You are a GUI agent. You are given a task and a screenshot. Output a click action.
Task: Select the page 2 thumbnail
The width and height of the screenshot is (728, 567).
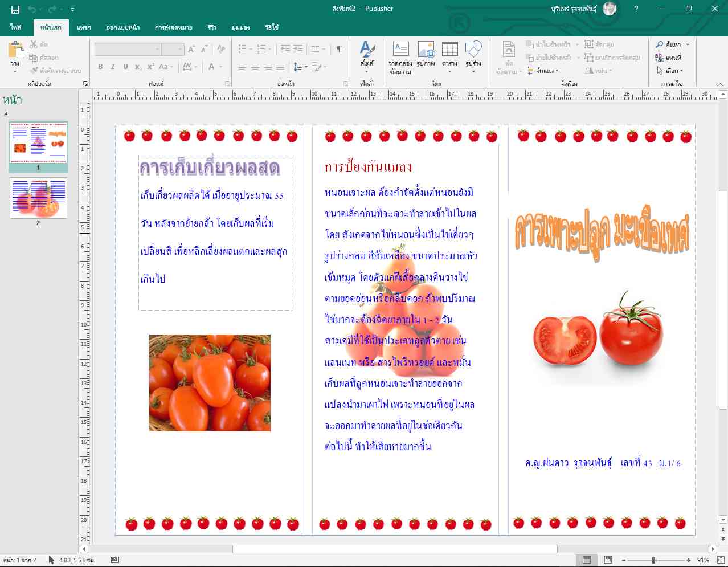click(x=38, y=198)
